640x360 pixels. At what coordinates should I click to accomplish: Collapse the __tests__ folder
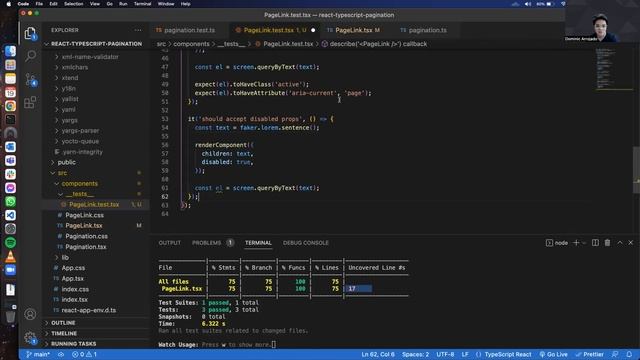(96, 194)
